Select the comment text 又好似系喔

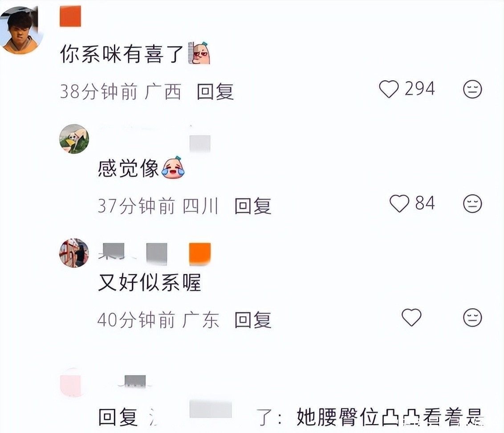coord(150,282)
